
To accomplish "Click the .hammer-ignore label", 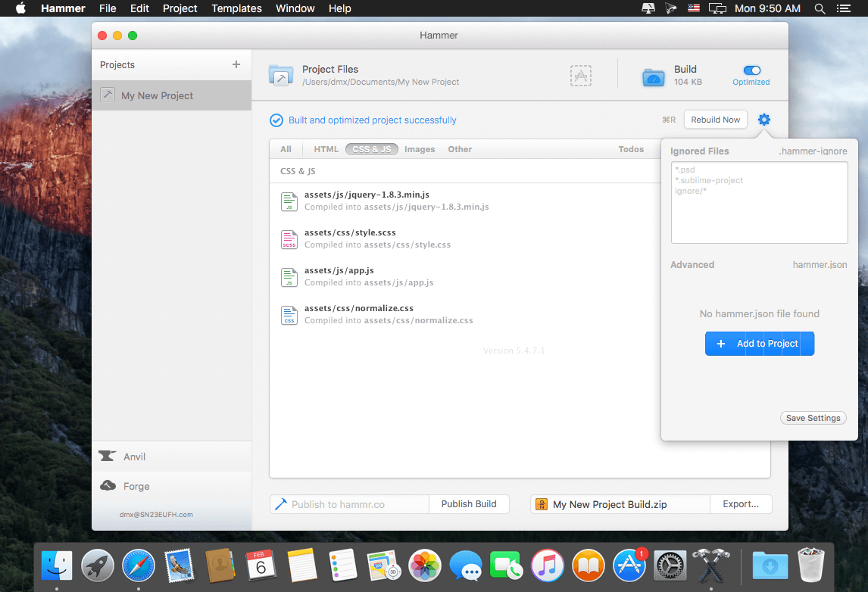I will [x=813, y=151].
